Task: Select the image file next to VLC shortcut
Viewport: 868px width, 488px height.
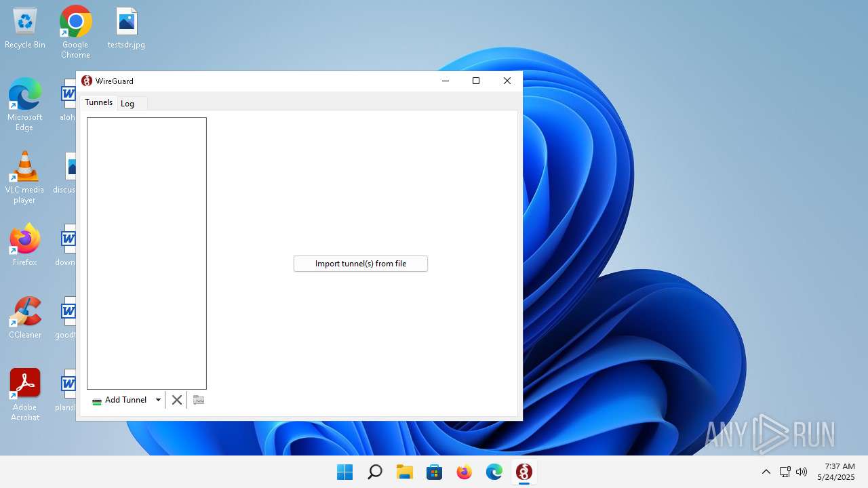Action: pyautogui.click(x=66, y=172)
